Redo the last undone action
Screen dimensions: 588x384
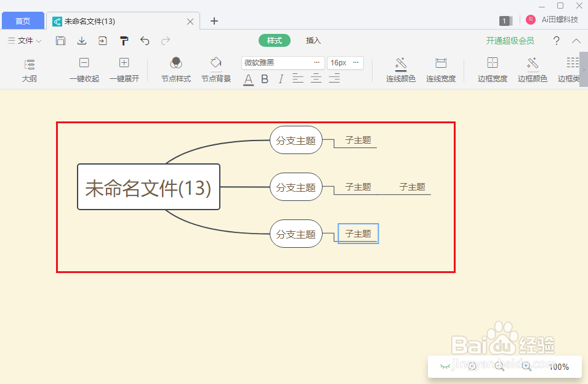166,41
